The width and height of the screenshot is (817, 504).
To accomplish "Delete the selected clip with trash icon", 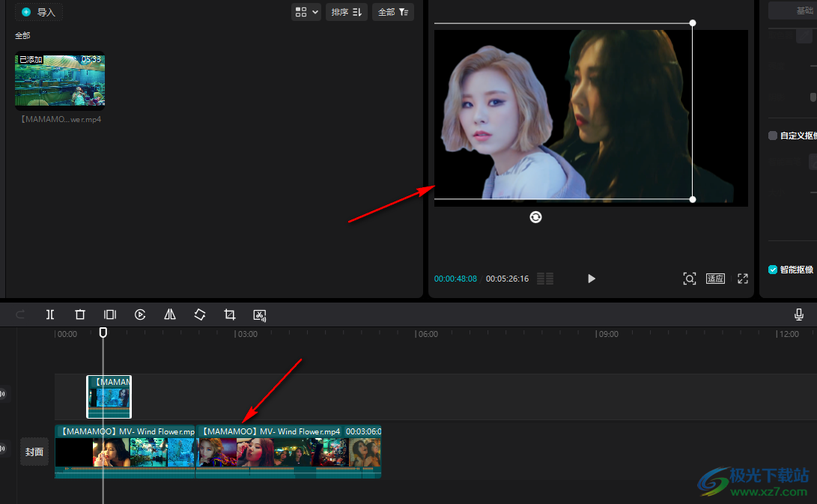I will 79,315.
